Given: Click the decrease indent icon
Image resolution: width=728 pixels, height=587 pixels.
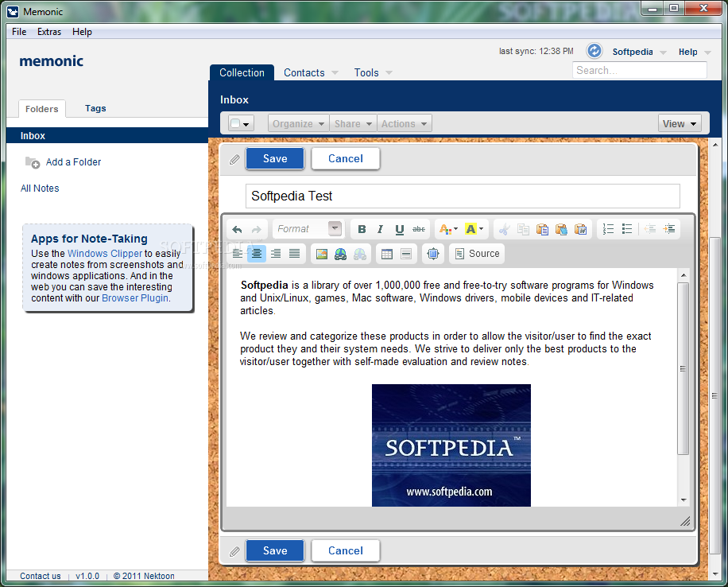Looking at the screenshot, I should click(x=650, y=229).
